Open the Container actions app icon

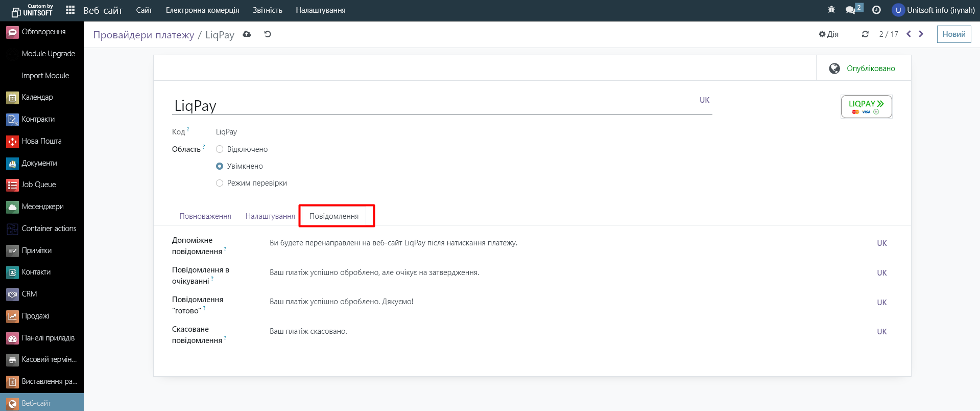12,229
